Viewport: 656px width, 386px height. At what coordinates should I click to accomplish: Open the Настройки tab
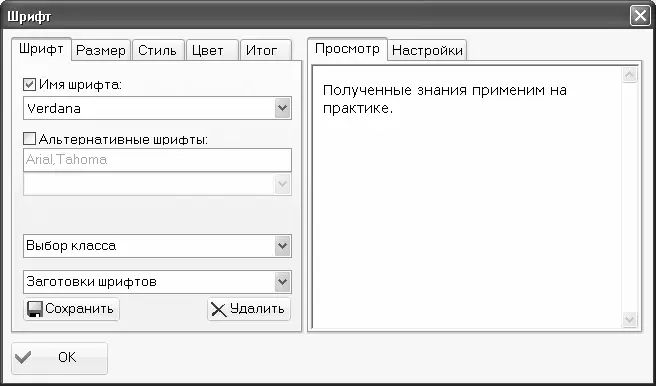click(427, 50)
